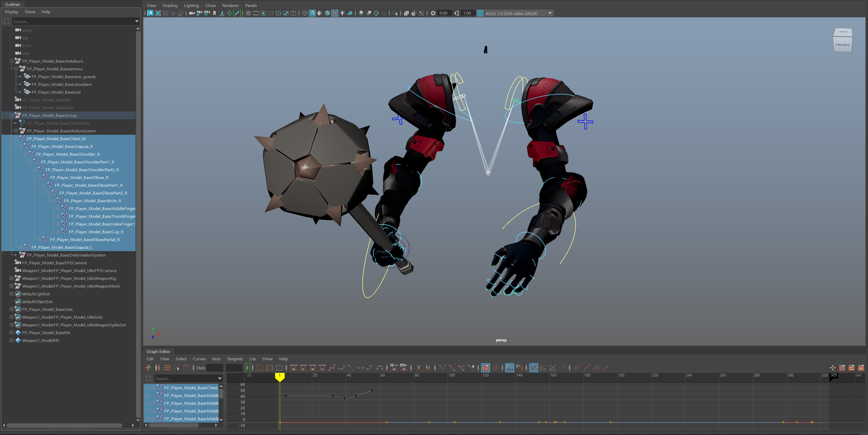Create a viewport bookmark using the bookmark icon
This screenshot has width=868, height=435.
tap(215, 13)
